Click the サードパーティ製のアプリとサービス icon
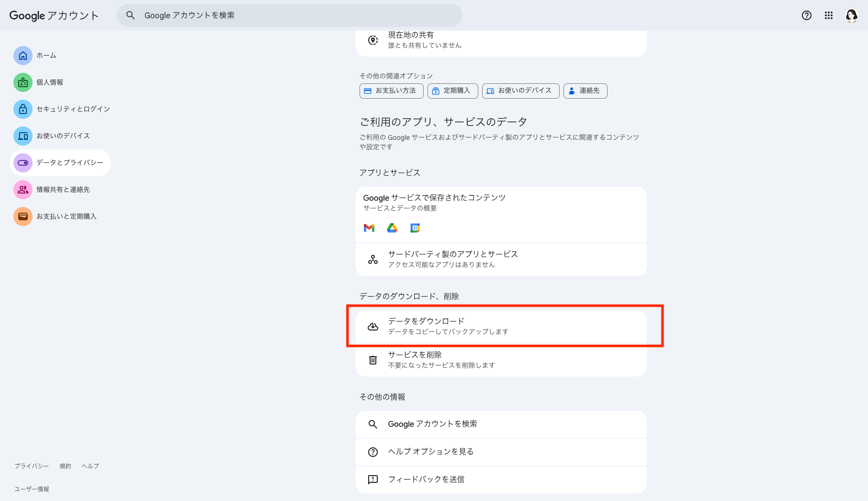Screen dimensions: 868x501 [373, 259]
